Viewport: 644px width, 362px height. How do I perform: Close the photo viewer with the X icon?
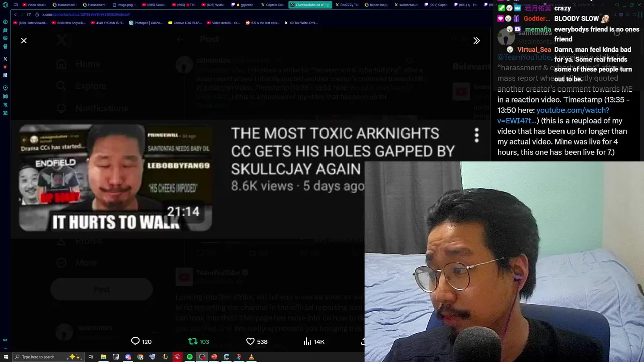click(24, 40)
